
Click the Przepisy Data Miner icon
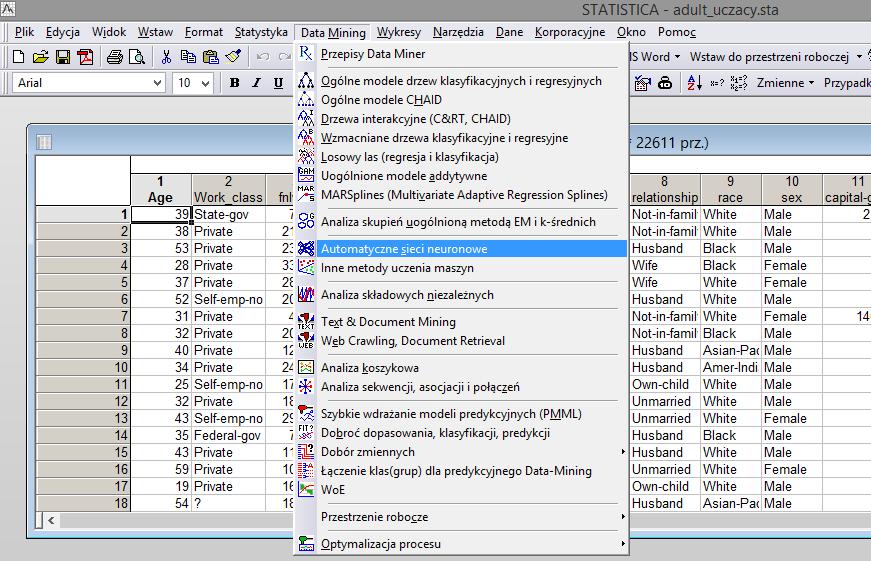(306, 53)
